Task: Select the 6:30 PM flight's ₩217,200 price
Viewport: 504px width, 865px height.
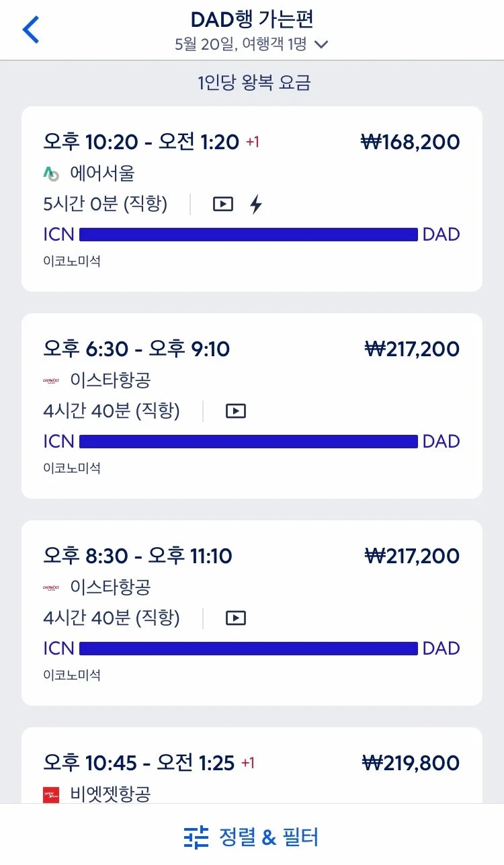Action: click(411, 349)
